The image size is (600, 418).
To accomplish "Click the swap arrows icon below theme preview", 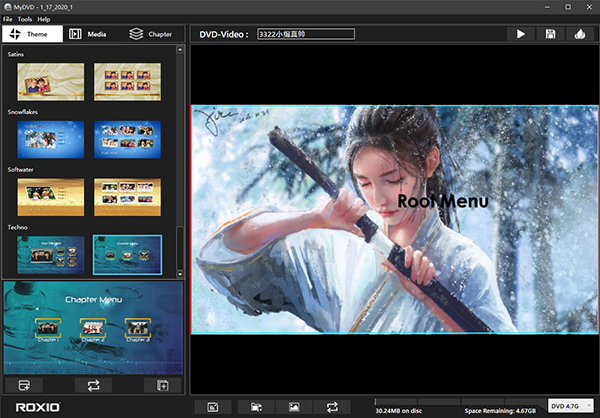I will tap(93, 385).
